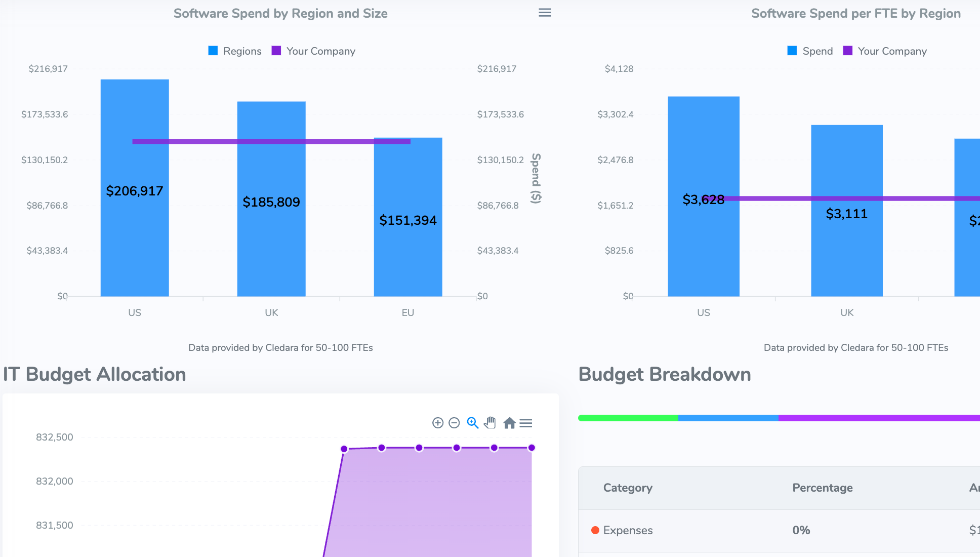980x557 pixels.
Task: Sort by the Category column header
Action: (x=627, y=488)
